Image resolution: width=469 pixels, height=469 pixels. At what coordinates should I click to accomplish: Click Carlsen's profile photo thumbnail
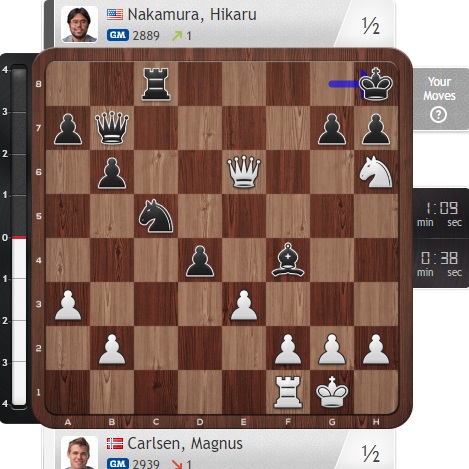[79, 452]
